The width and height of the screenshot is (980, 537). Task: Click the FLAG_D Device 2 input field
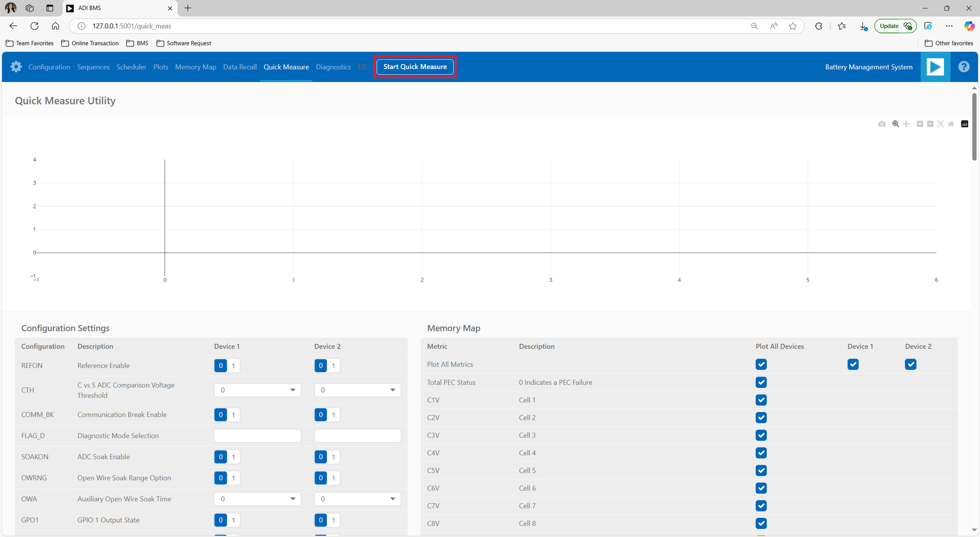357,435
